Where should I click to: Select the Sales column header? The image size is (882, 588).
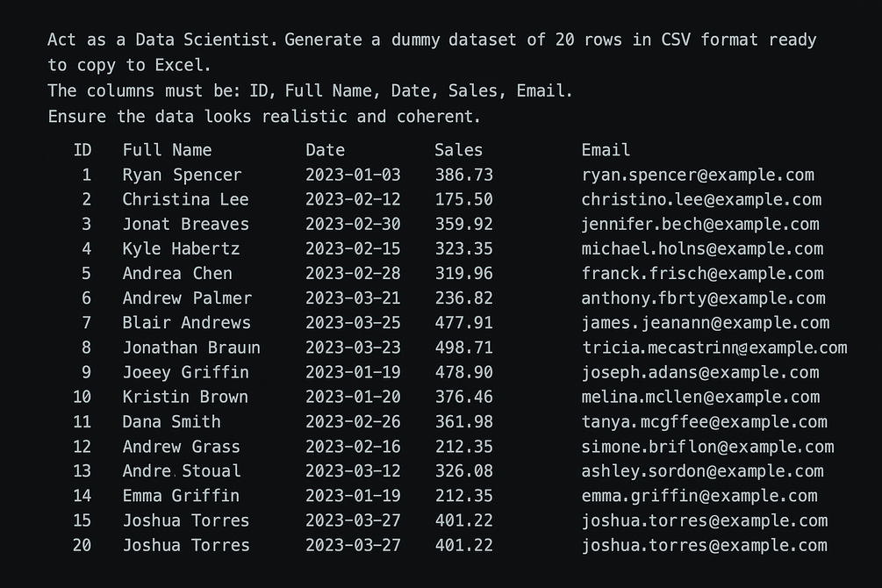[458, 150]
